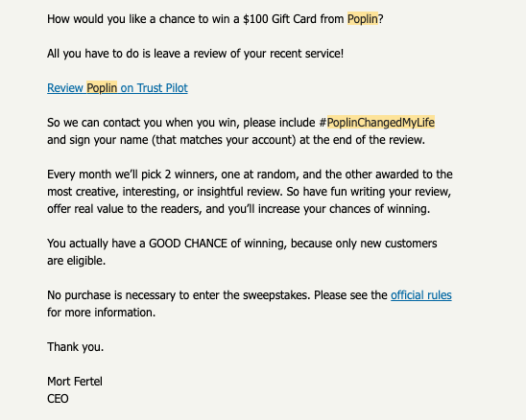Open the official rules link

421,295
